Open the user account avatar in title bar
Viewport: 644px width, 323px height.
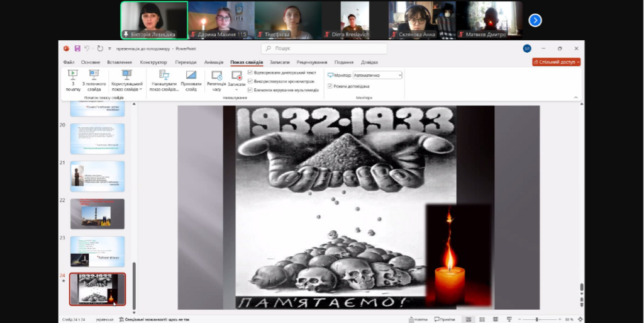(527, 48)
